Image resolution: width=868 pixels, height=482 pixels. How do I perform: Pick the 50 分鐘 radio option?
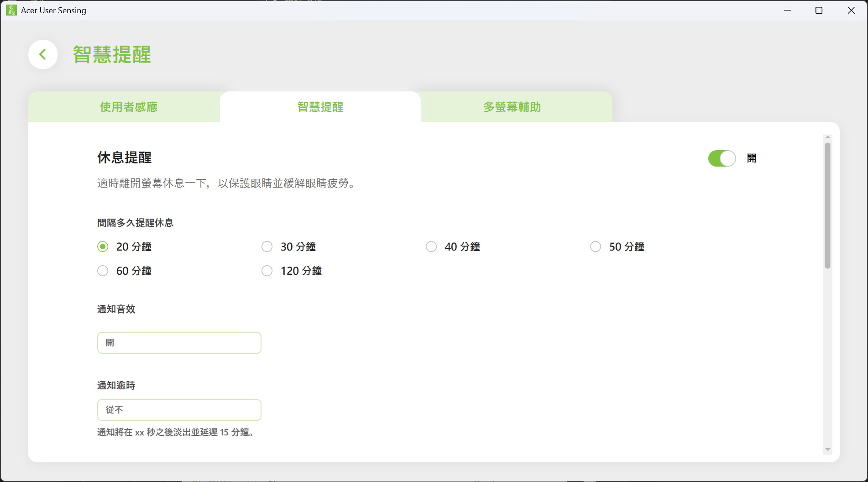tap(596, 246)
